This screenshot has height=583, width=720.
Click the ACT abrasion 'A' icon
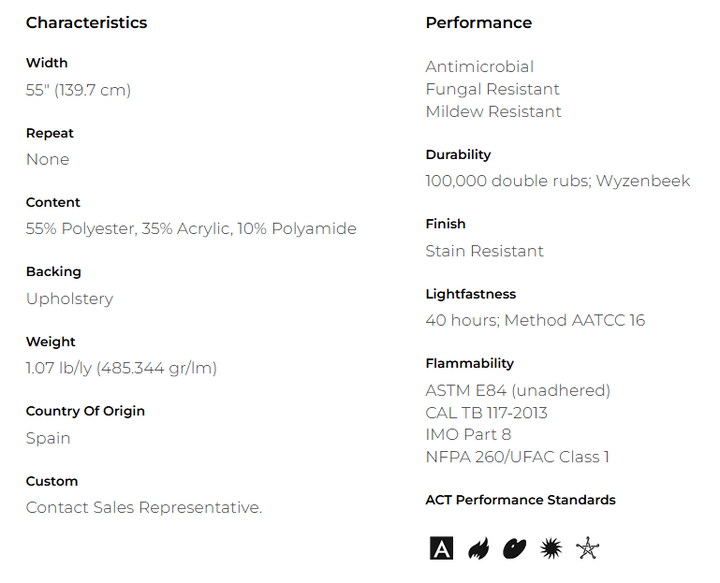click(441, 548)
